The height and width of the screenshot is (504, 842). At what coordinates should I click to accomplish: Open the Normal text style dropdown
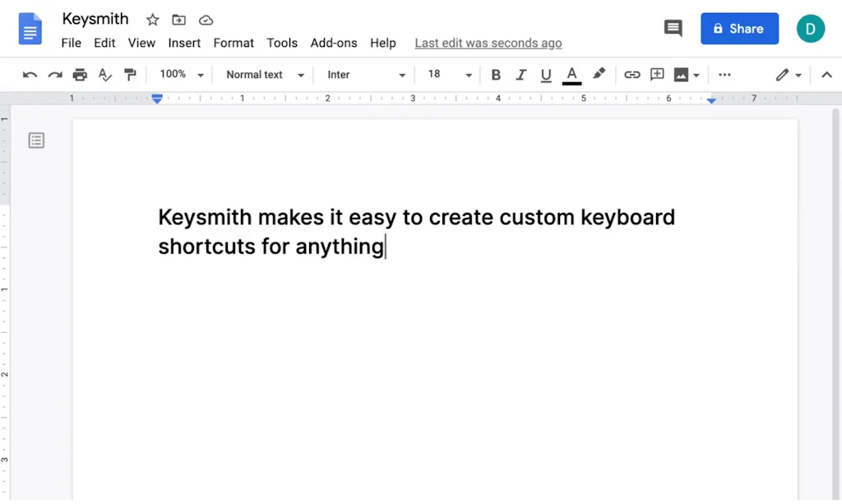coord(261,74)
